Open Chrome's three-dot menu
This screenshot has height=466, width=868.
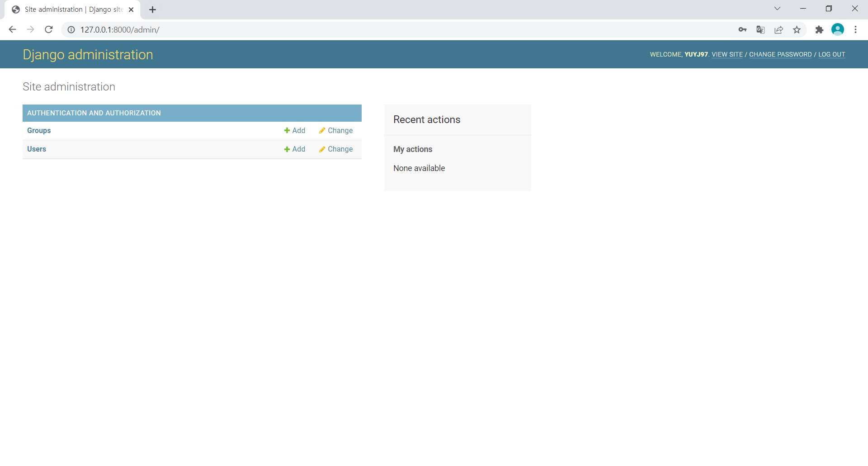(855, 30)
